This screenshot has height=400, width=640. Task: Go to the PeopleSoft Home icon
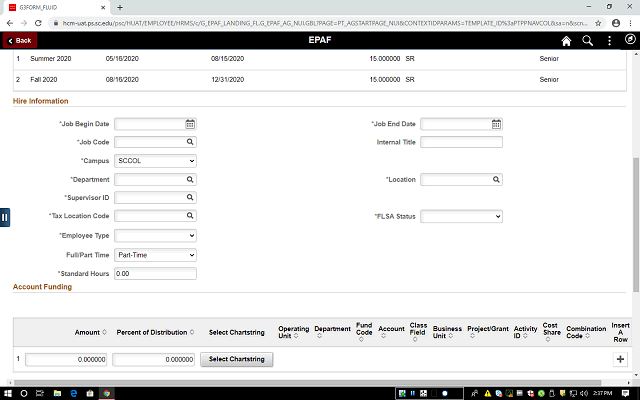pyautogui.click(x=566, y=40)
